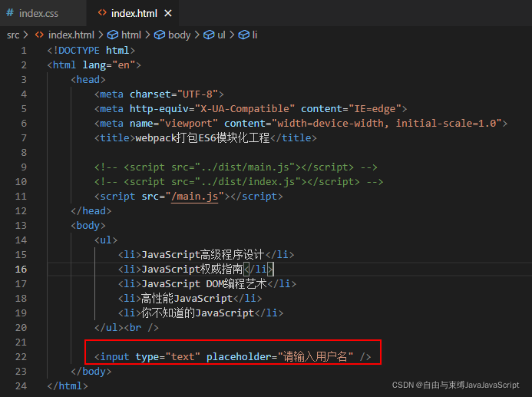Expand the chevron after html breadcrumb
This screenshot has height=397, width=532.
[147, 35]
